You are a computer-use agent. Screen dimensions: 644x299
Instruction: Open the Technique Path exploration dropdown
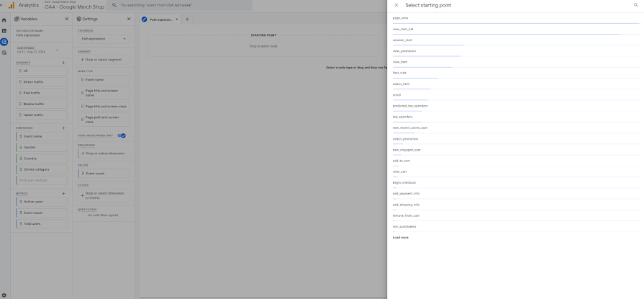[104, 39]
